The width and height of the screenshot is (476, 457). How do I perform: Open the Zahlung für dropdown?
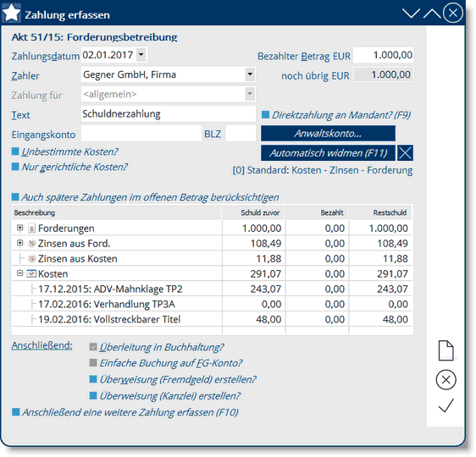coord(250,94)
